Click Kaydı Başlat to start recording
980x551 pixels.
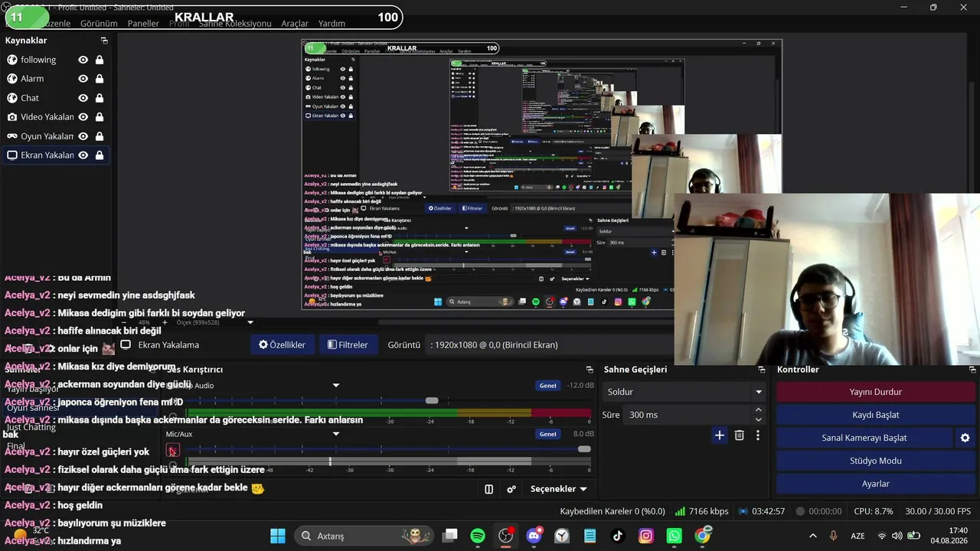tap(875, 415)
